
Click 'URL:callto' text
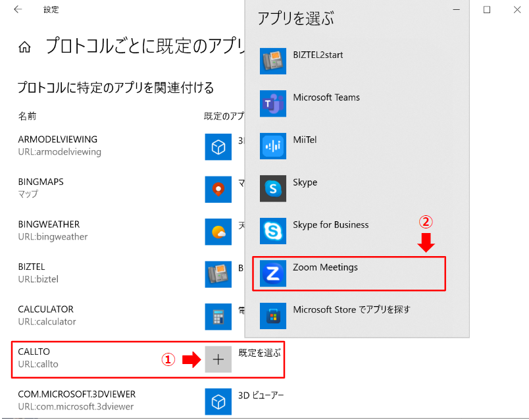click(x=38, y=364)
